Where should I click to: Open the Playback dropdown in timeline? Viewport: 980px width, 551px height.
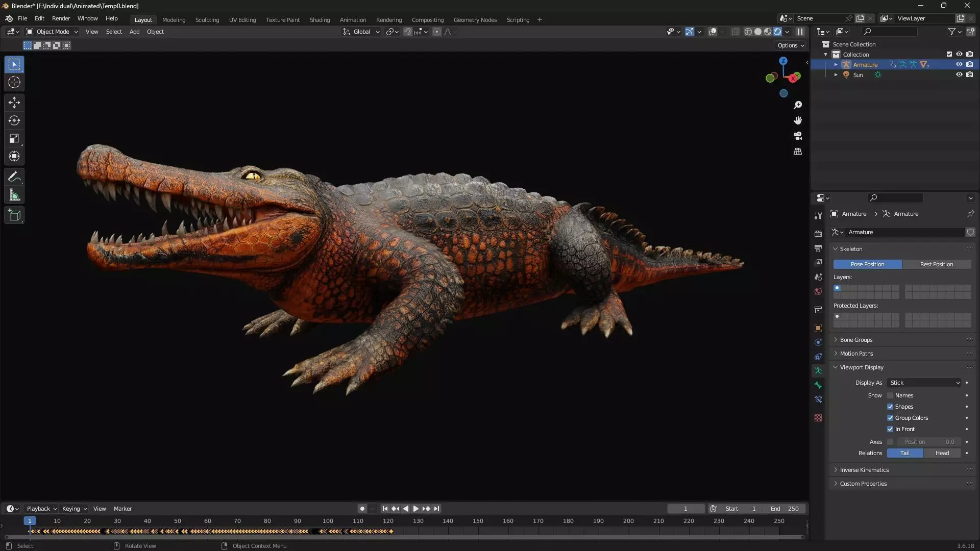click(x=41, y=509)
